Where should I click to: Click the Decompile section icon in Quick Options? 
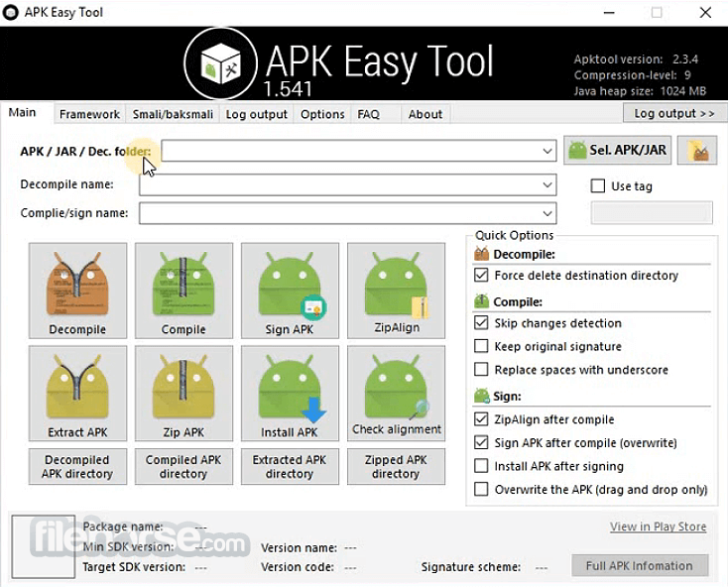tap(481, 254)
